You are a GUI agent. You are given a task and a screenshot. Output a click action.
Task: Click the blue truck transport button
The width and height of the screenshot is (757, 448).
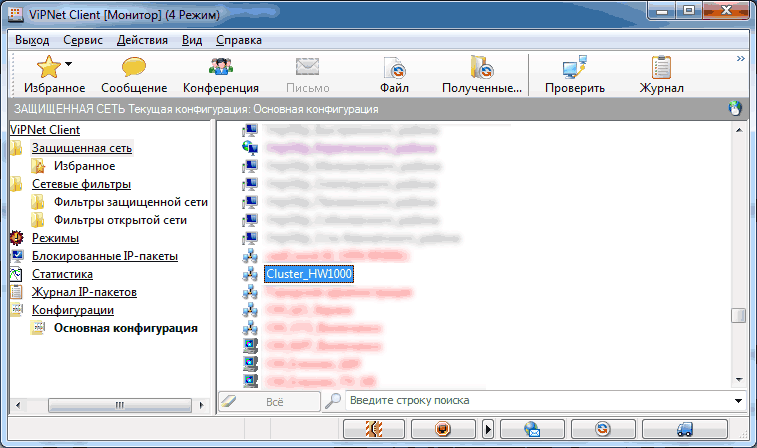(685, 429)
